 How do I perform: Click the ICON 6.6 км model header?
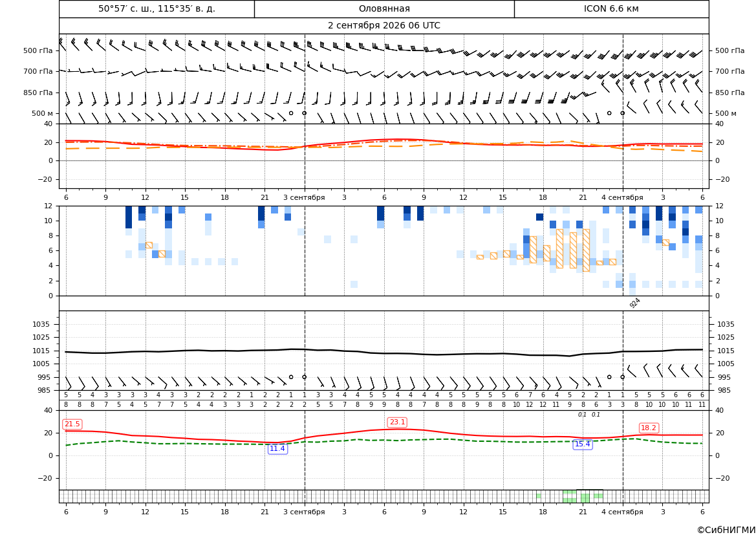(x=611, y=8)
